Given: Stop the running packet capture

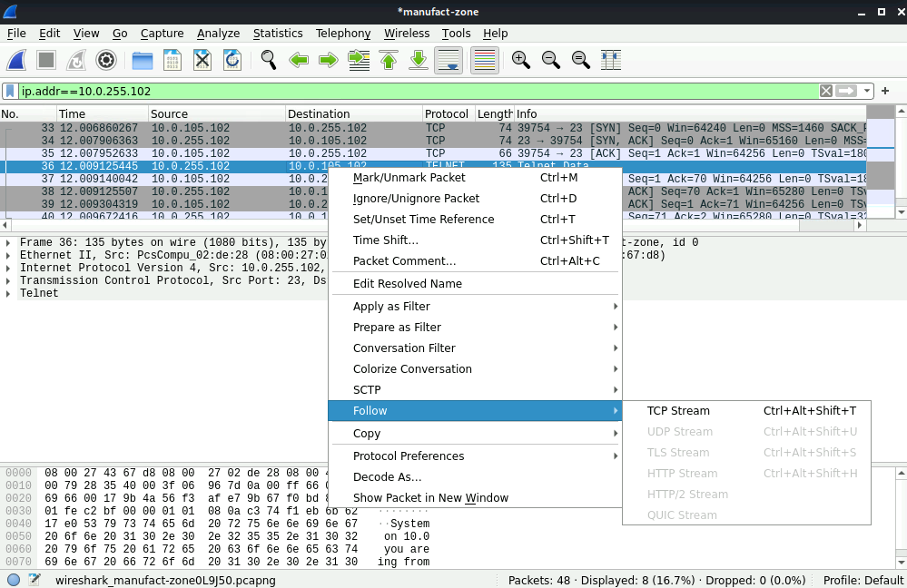Looking at the screenshot, I should 46,60.
